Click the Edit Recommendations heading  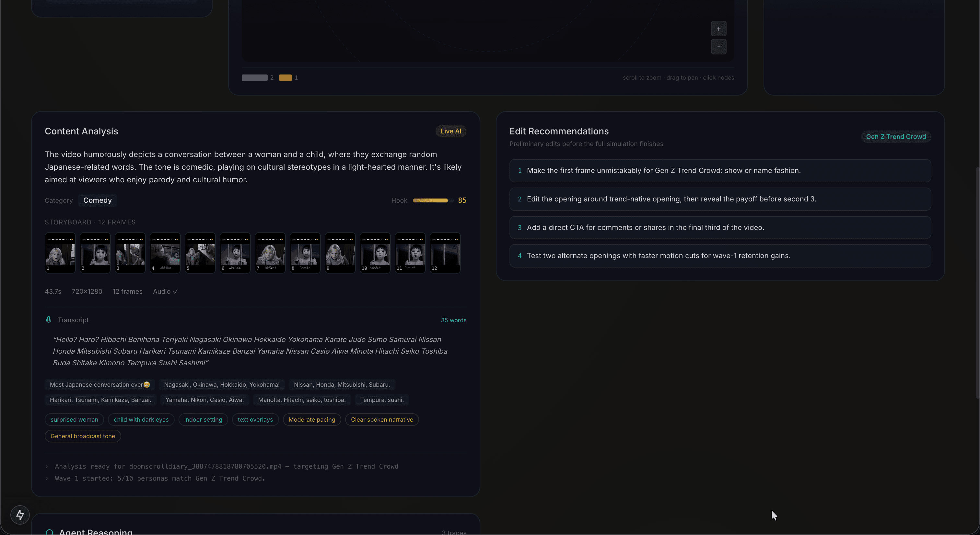(559, 131)
